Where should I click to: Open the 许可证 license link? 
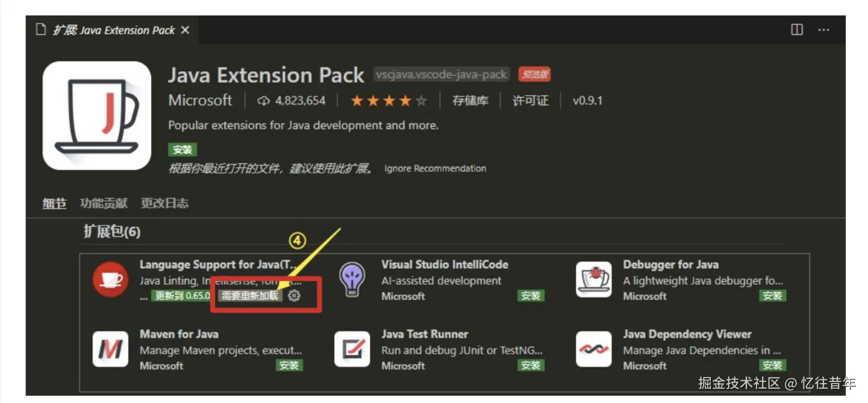[531, 100]
